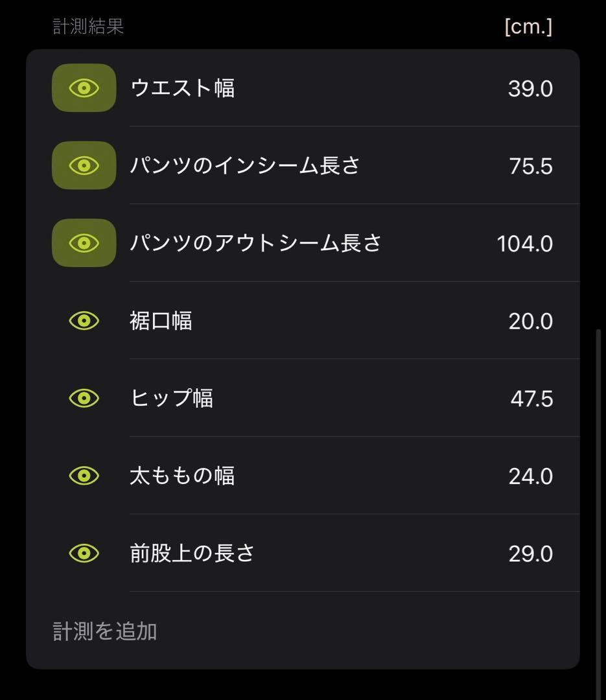Click the 104.0 outseam length value

[524, 244]
